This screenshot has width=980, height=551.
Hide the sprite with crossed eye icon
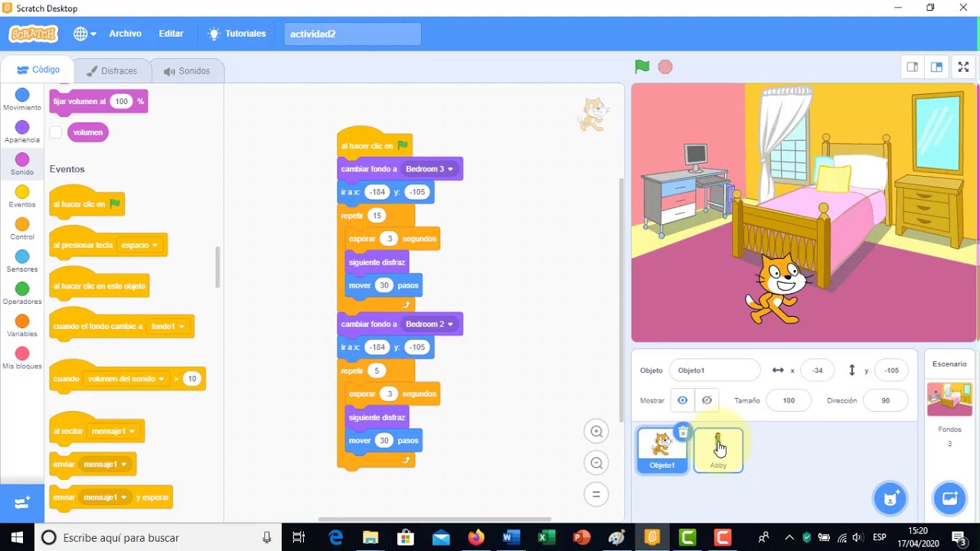(707, 400)
